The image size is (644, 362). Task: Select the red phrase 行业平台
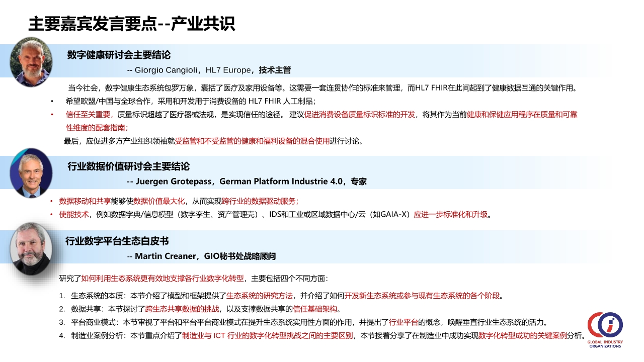(404, 322)
